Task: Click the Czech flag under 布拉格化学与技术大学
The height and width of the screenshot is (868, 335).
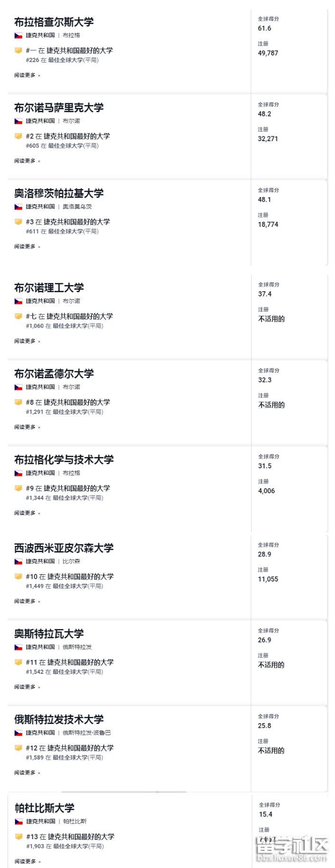Action: tap(18, 473)
